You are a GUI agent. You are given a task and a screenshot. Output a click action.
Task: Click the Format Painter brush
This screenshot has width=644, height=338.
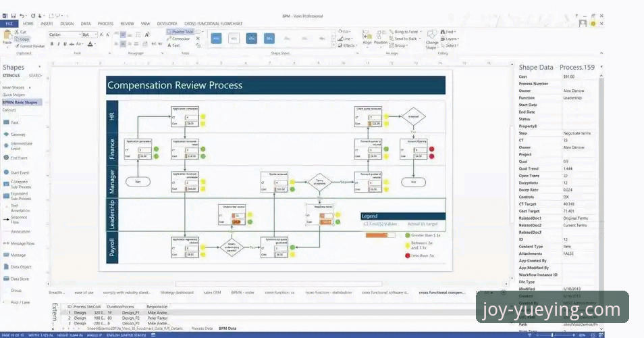pyautogui.click(x=17, y=46)
